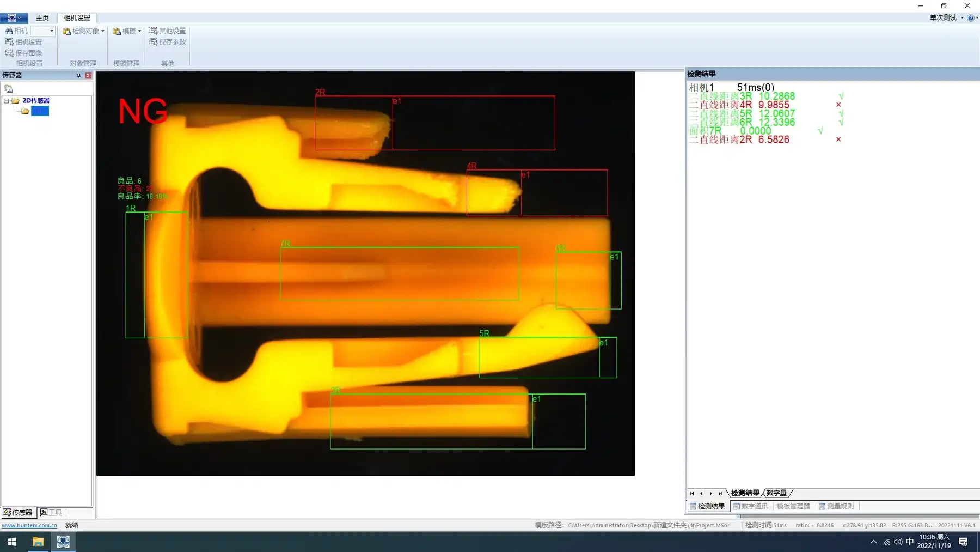Viewport: 980px width, 552px height.
Task: Open the 单次测试 menu at top right
Action: point(946,17)
